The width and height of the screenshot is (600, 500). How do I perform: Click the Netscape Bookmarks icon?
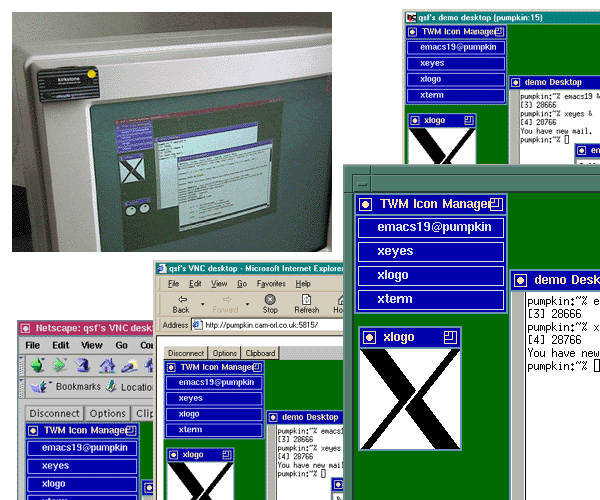coord(38,386)
